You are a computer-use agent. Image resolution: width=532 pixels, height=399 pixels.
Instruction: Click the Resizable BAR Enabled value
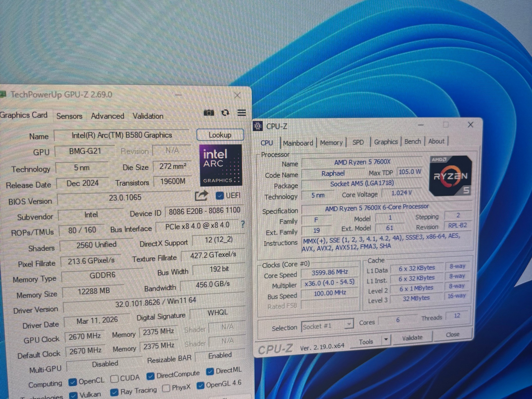pos(220,355)
